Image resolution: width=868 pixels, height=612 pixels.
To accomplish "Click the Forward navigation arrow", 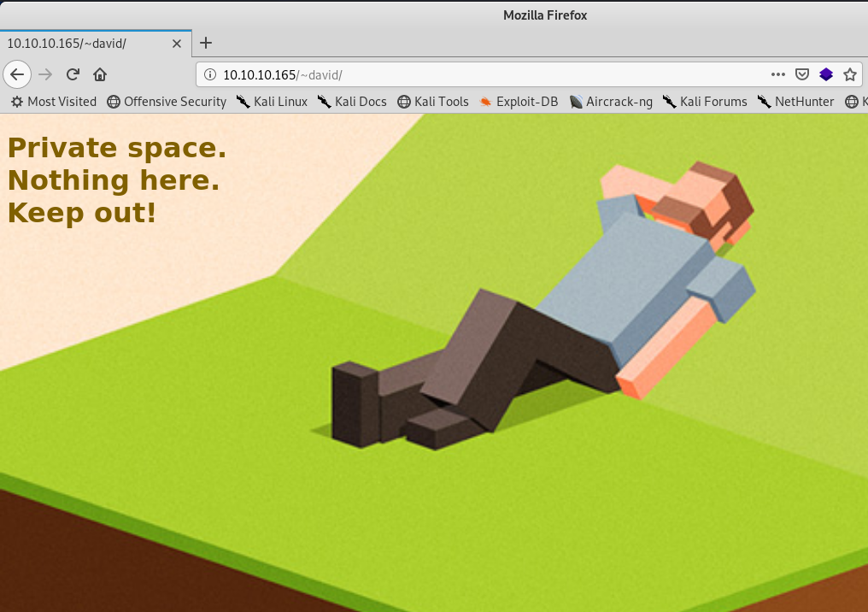I will click(x=45, y=74).
